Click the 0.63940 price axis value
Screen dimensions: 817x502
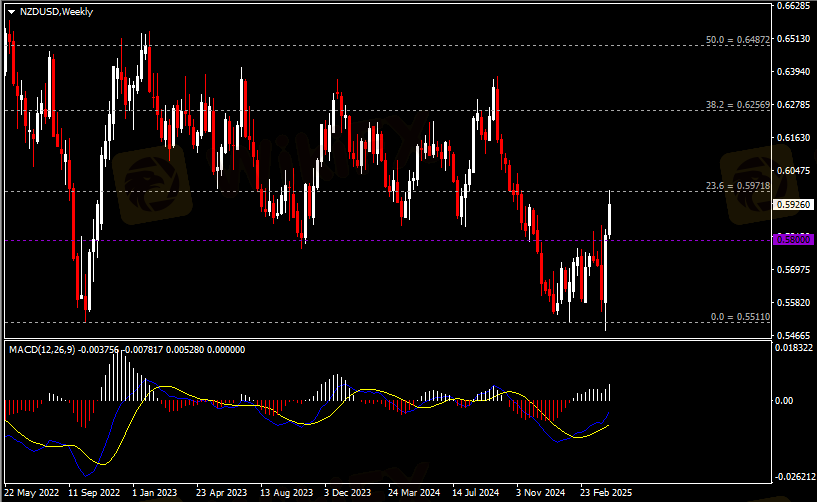coord(794,71)
